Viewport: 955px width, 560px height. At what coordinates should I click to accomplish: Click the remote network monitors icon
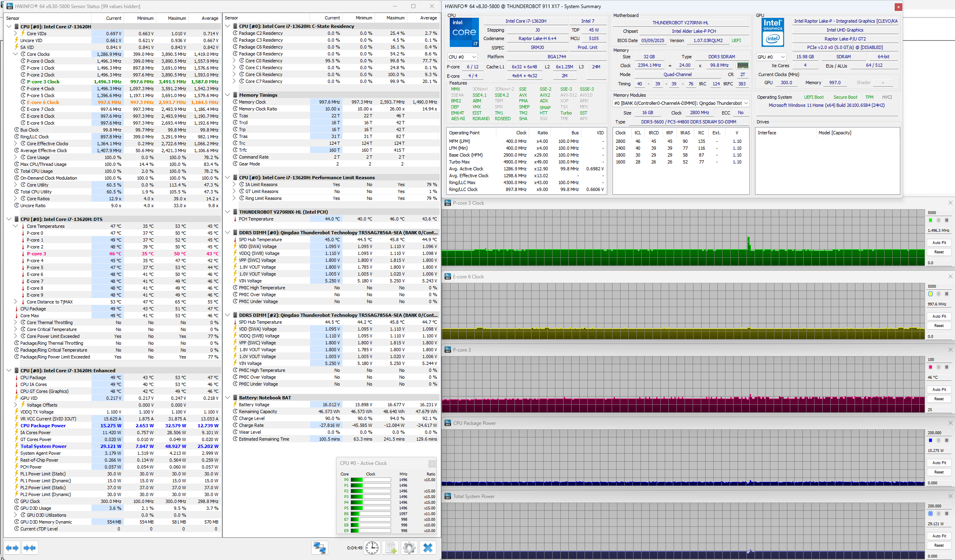point(319,548)
